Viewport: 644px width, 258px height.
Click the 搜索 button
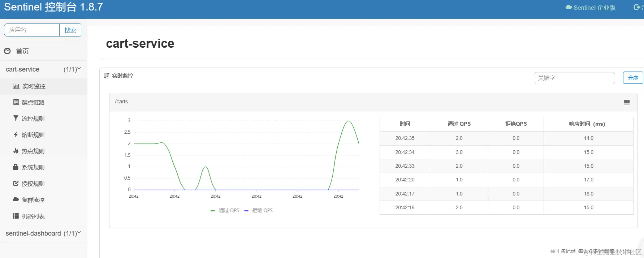pos(70,30)
